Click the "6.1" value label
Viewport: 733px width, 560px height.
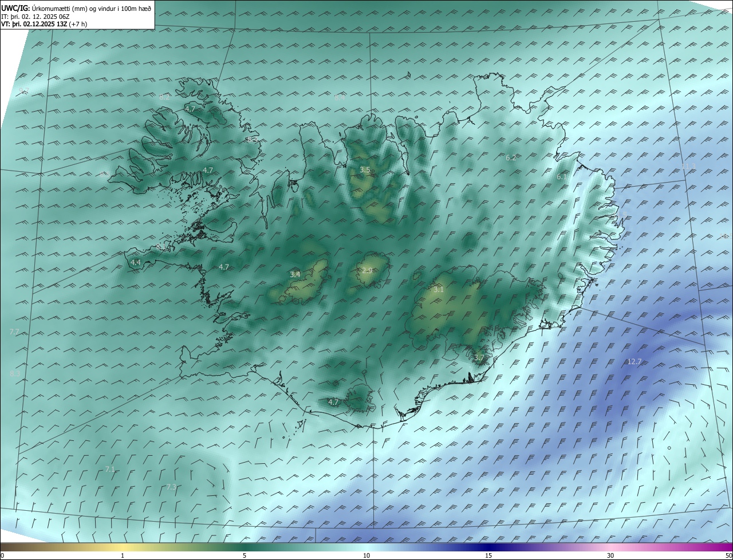coord(562,177)
